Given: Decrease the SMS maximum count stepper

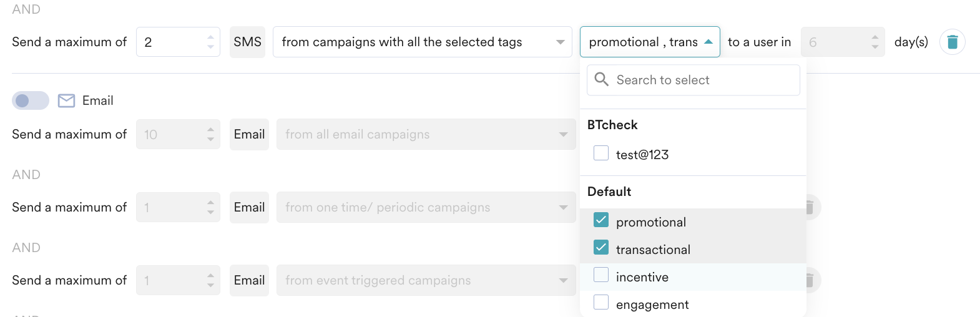Looking at the screenshot, I should 210,47.
